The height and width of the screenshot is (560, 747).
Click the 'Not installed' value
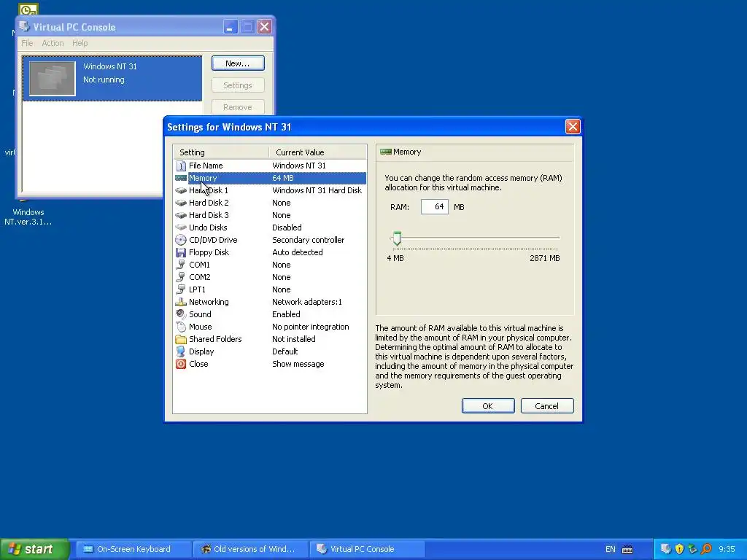[x=294, y=339]
